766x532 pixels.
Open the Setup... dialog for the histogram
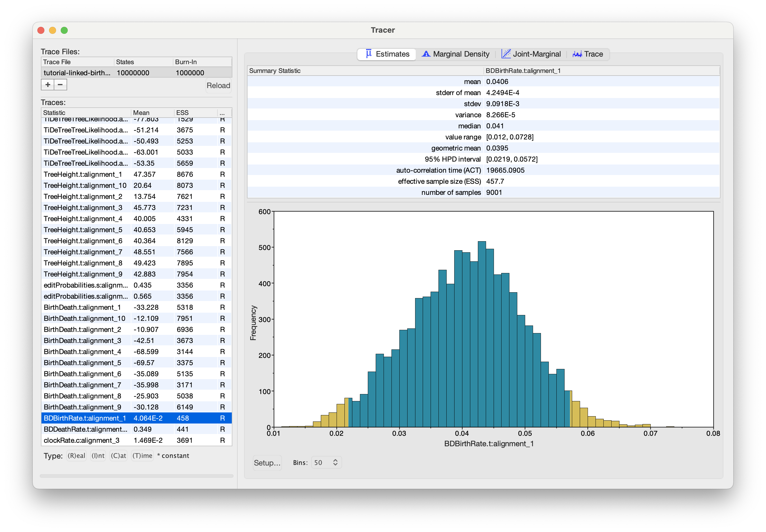tap(267, 463)
